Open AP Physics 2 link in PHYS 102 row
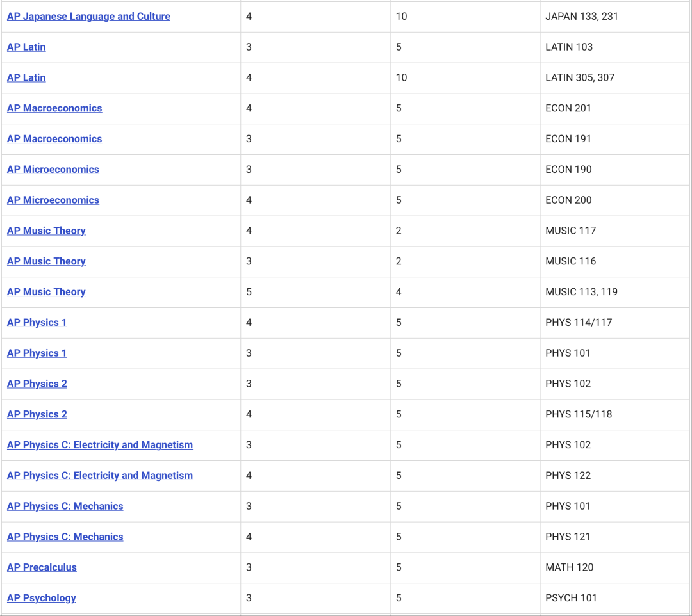The image size is (692, 616). 37,384
